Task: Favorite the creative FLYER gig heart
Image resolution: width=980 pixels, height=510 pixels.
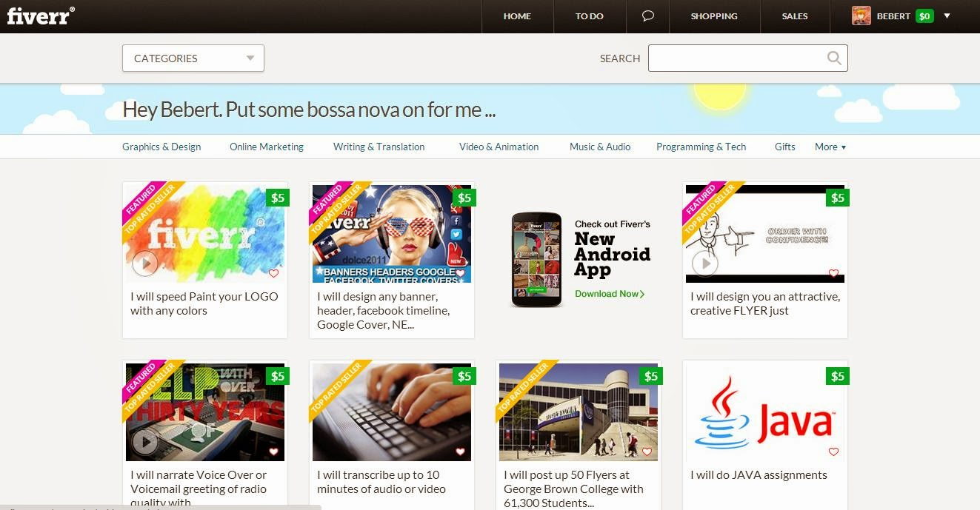Action: click(x=833, y=273)
